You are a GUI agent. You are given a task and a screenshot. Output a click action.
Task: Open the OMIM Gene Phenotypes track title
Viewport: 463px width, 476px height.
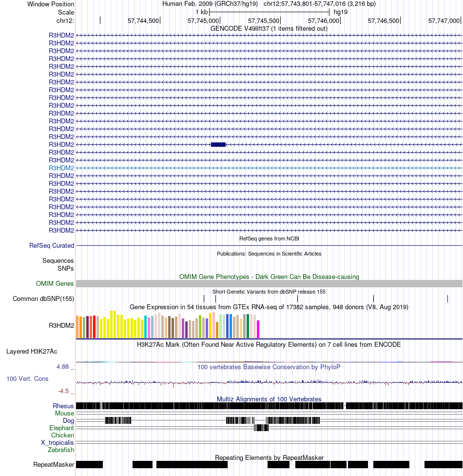point(269,277)
